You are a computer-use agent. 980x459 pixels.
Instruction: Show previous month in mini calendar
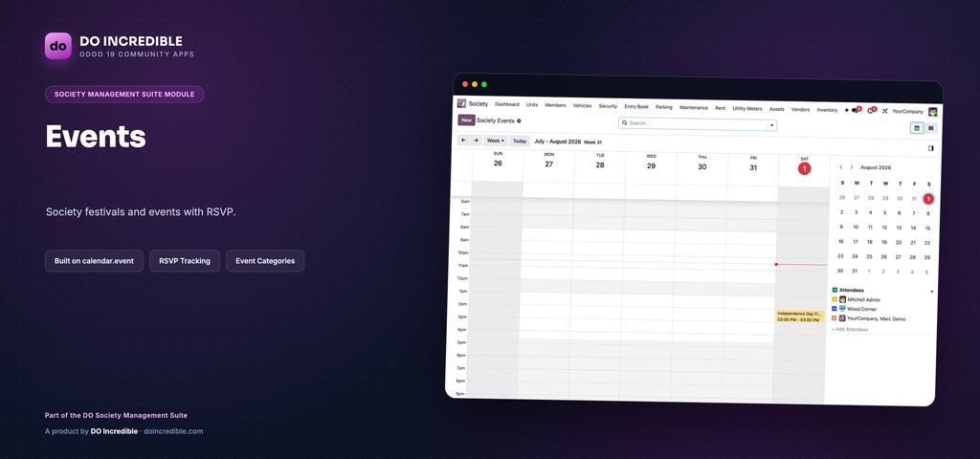pos(840,167)
